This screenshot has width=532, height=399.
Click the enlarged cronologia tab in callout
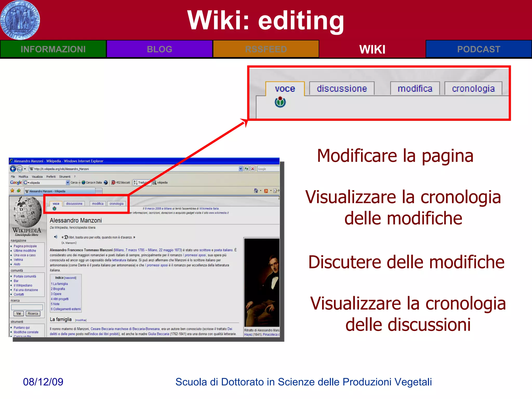point(473,89)
